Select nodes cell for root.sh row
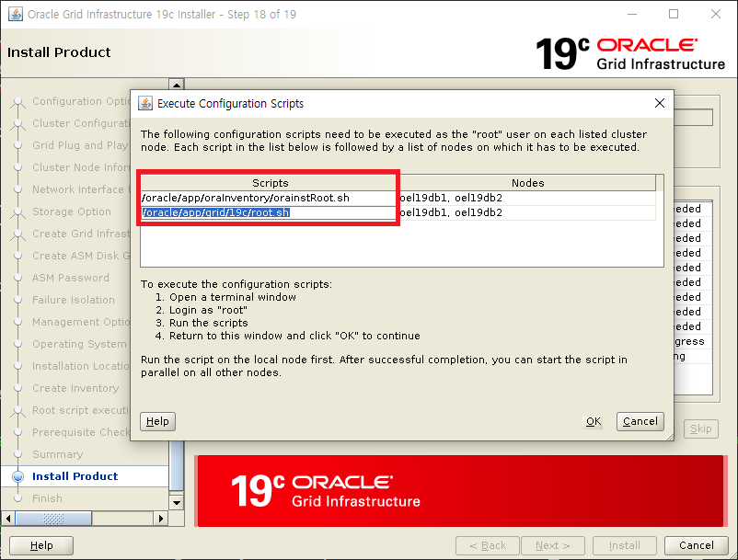 click(x=527, y=212)
